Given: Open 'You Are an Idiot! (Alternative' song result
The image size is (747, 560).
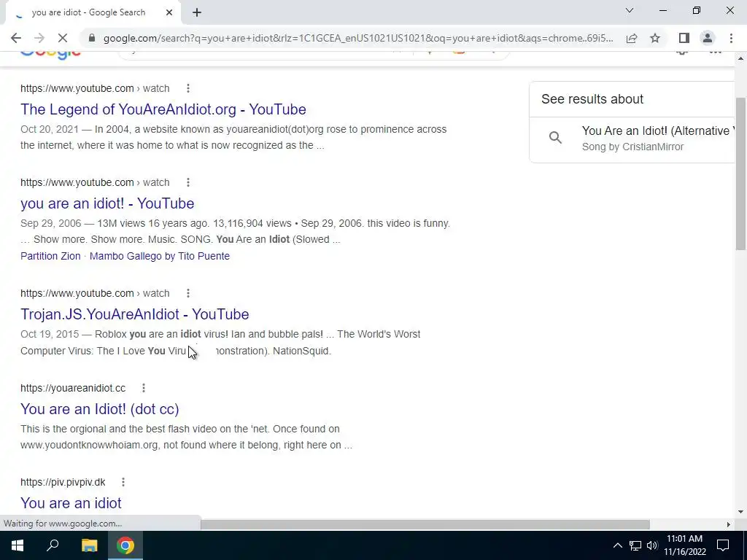Looking at the screenshot, I should [659, 131].
